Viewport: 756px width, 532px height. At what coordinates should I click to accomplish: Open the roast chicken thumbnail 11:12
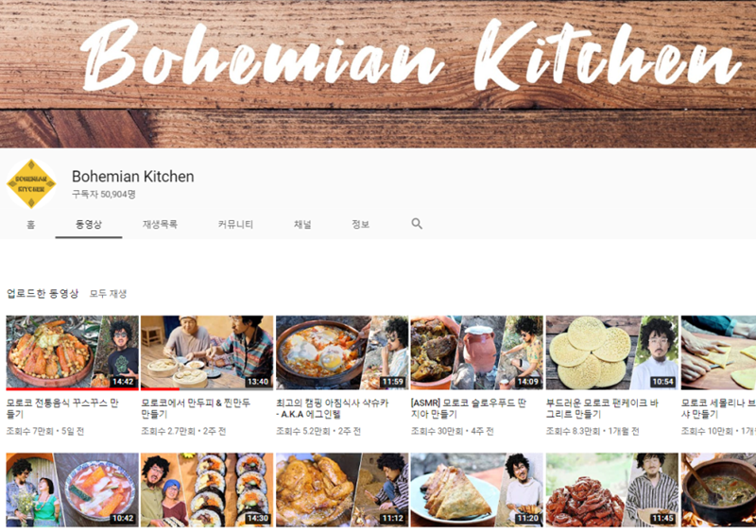pyautogui.click(x=342, y=489)
